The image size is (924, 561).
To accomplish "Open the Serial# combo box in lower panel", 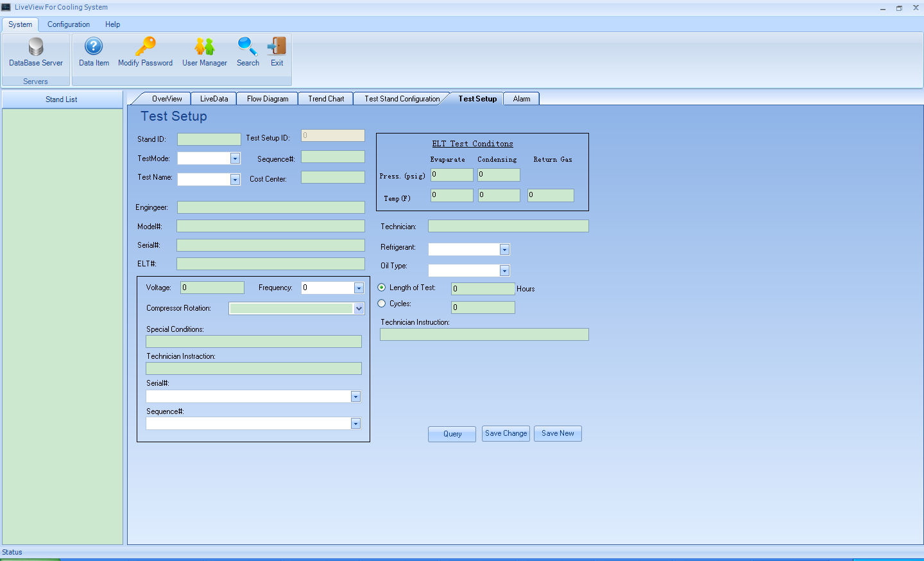I will [x=355, y=397].
